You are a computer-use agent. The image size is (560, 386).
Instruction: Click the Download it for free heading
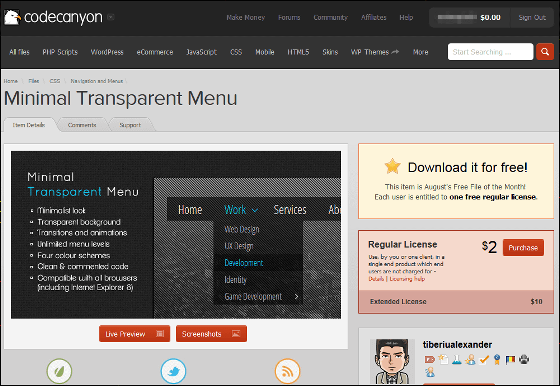coord(468,167)
